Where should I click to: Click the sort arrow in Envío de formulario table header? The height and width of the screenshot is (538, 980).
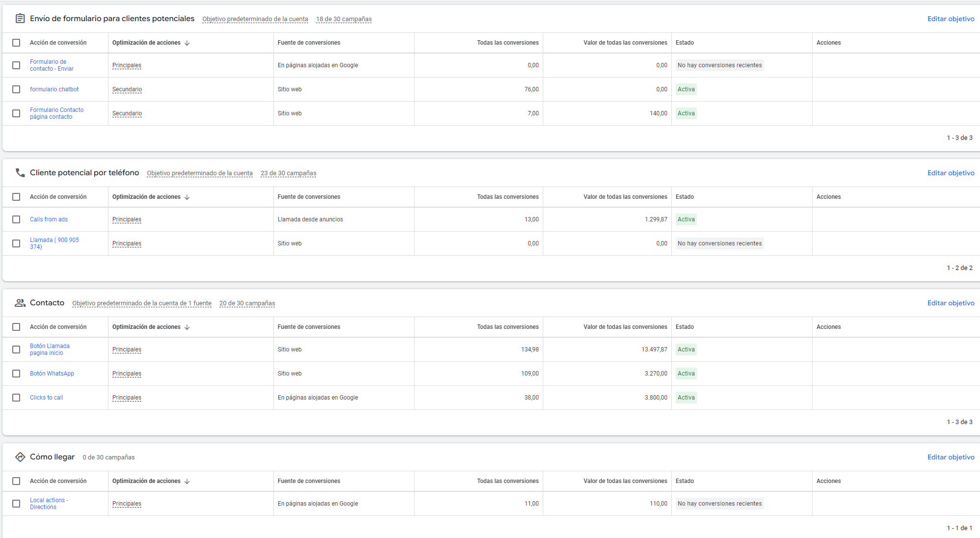click(187, 43)
